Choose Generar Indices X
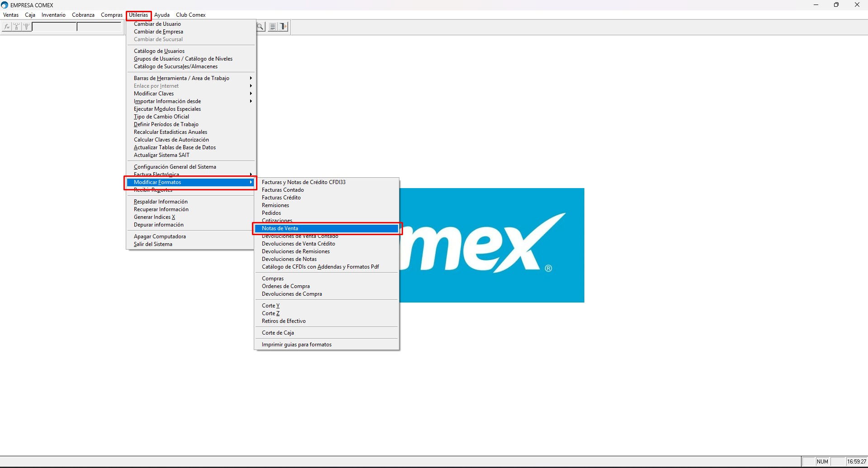Image resolution: width=868 pixels, height=468 pixels. pos(191,217)
